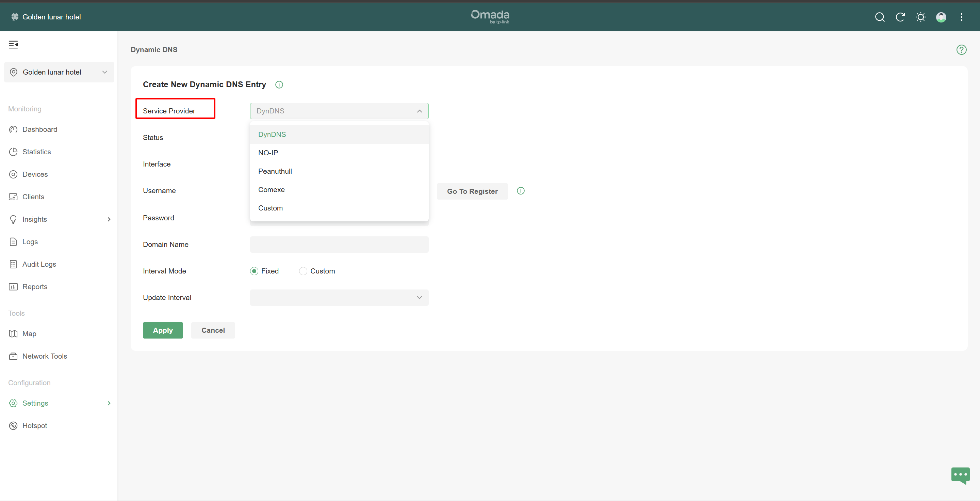
Task: Click the Statistics pie chart icon
Action: [13, 152]
